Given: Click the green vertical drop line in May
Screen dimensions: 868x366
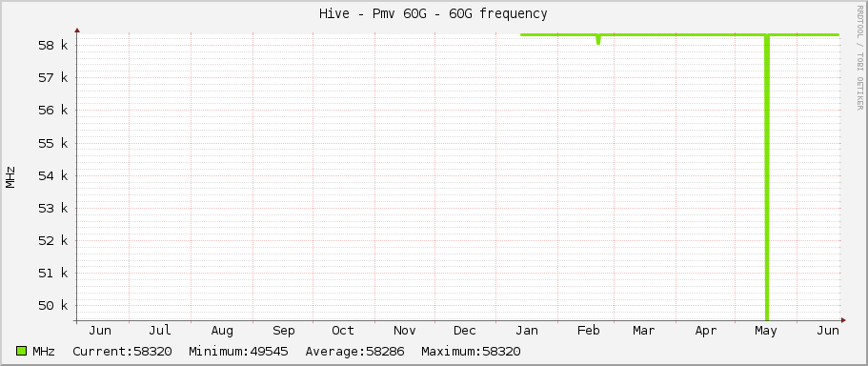Looking at the screenshot, I should pos(767,177).
